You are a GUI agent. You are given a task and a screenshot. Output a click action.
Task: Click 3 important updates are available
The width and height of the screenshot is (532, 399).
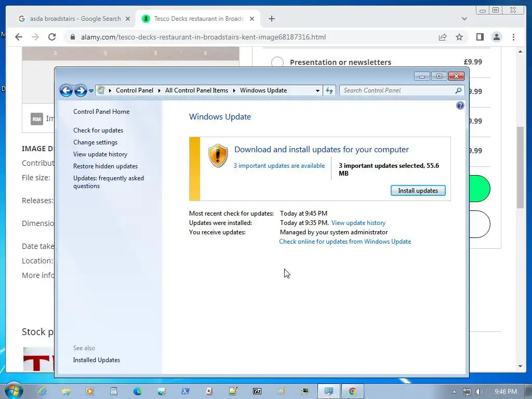pyautogui.click(x=279, y=166)
